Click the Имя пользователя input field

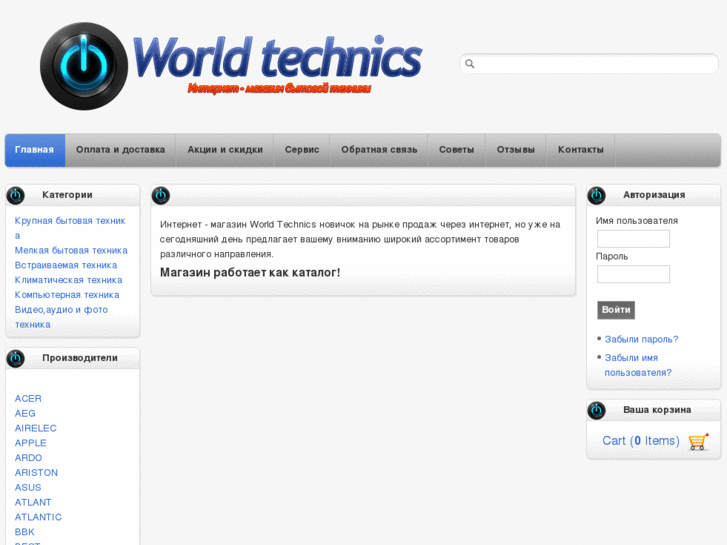[633, 239]
